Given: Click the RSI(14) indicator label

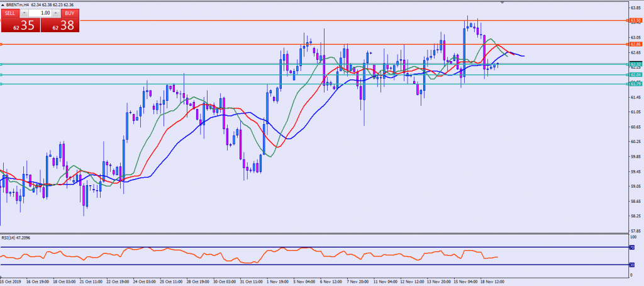Looking at the screenshot, I should click(x=15, y=237).
